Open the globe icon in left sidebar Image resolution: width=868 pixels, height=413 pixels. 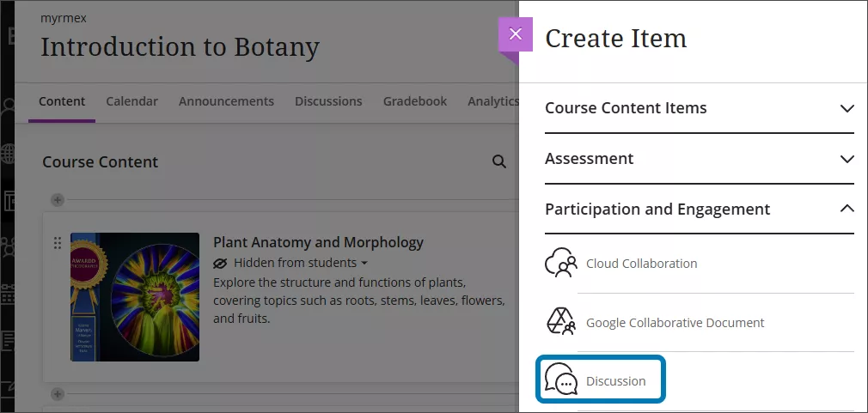tap(9, 154)
